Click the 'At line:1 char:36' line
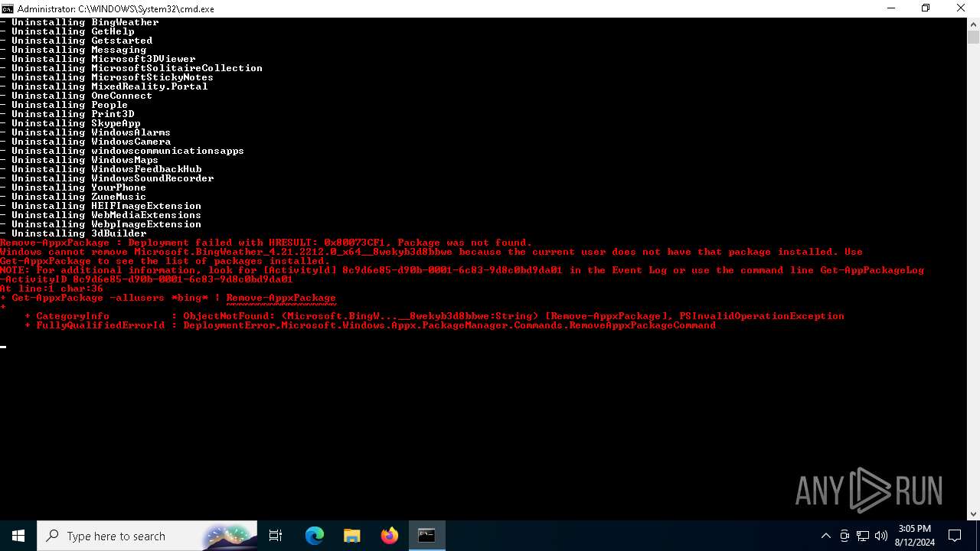The height and width of the screenshot is (551, 980). coord(52,289)
